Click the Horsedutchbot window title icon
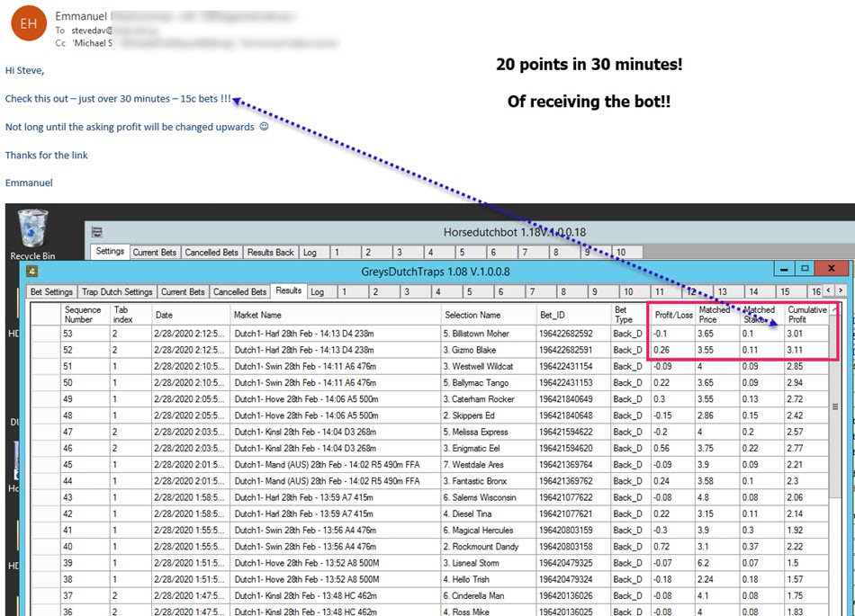This screenshot has height=616, width=855. coord(97,232)
